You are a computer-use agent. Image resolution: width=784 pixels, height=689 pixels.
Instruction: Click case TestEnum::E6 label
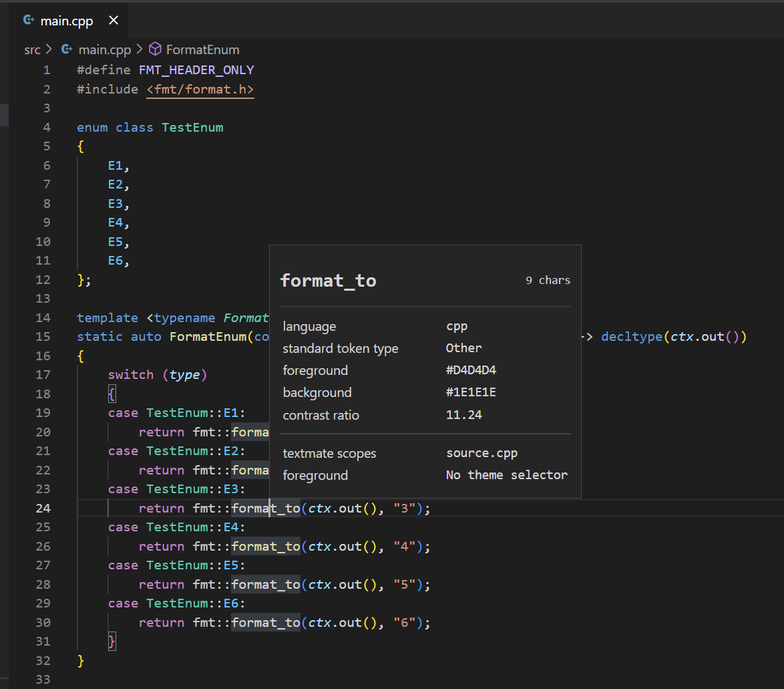coord(176,603)
